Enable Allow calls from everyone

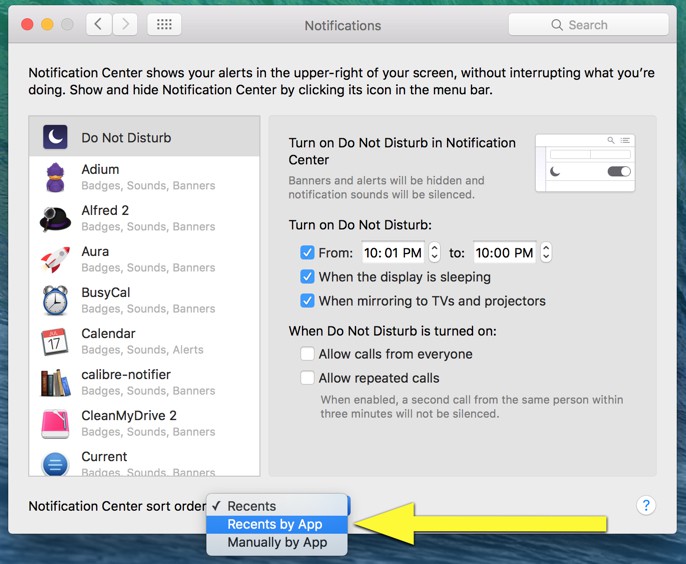308,354
